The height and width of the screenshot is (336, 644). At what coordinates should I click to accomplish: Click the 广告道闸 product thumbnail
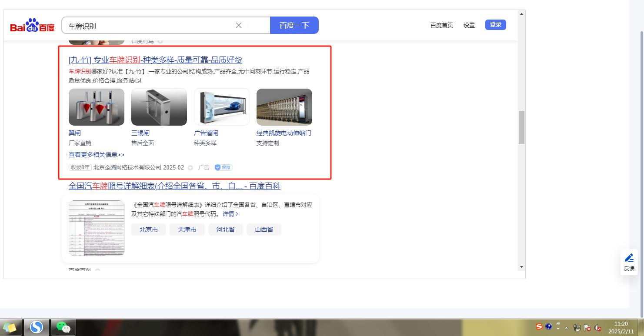click(x=222, y=107)
